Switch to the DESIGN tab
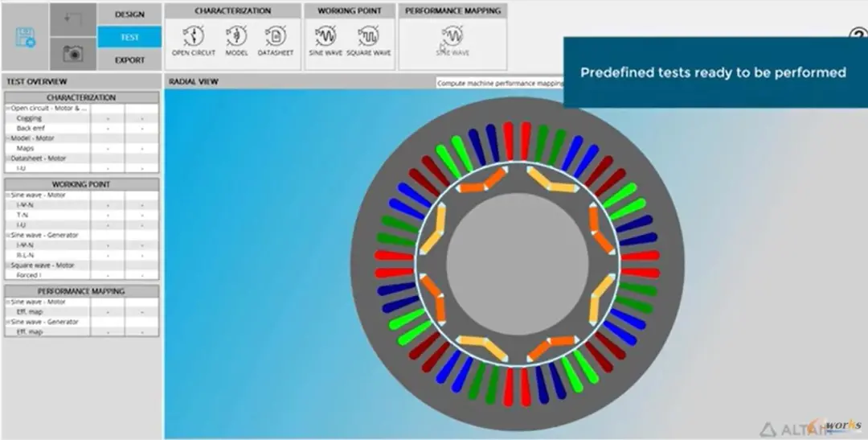The image size is (868, 440). pyautogui.click(x=129, y=14)
